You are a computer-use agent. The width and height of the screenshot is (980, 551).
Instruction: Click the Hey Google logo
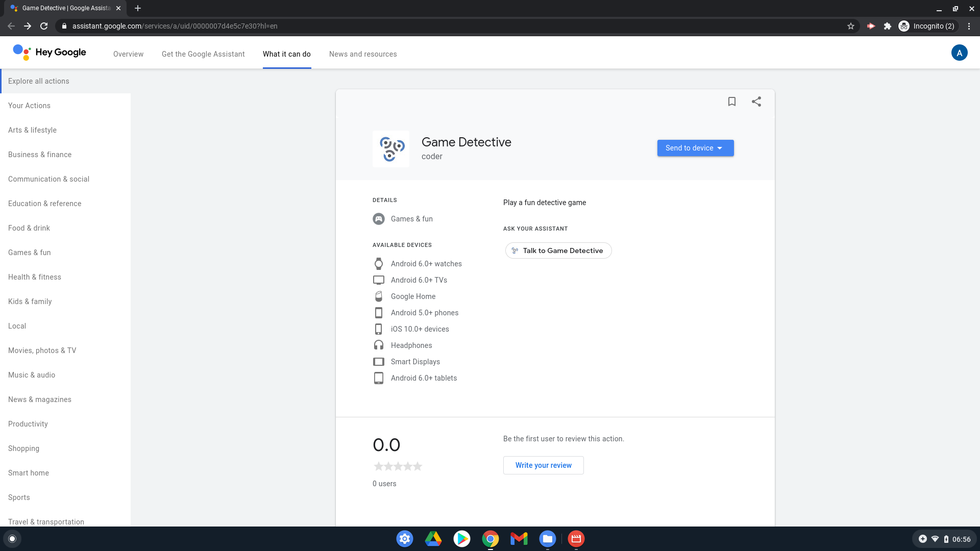(50, 52)
